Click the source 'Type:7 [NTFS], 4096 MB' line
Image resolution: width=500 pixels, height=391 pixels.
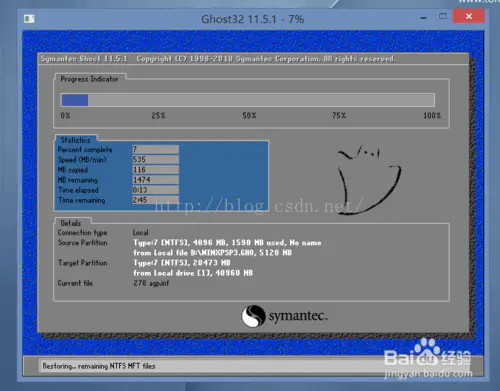227,243
